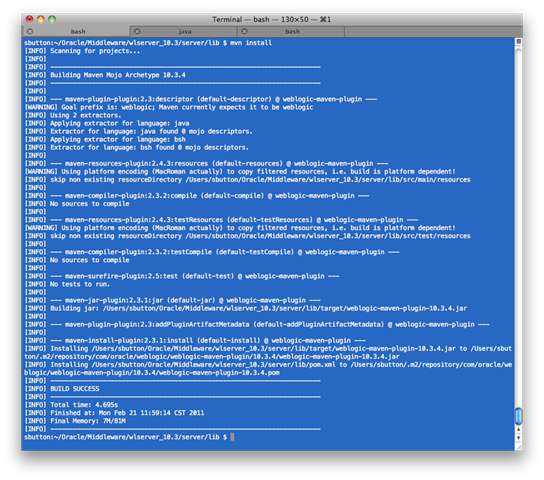
Task: Click the split pane icon above the scrollbar
Action: 518,41
